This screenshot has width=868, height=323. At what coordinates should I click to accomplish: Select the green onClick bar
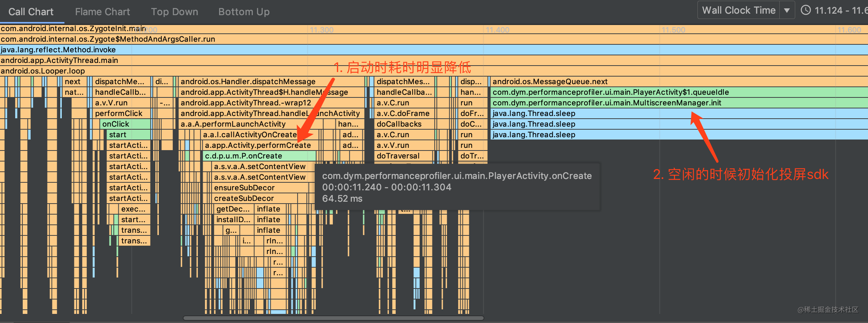pos(125,124)
